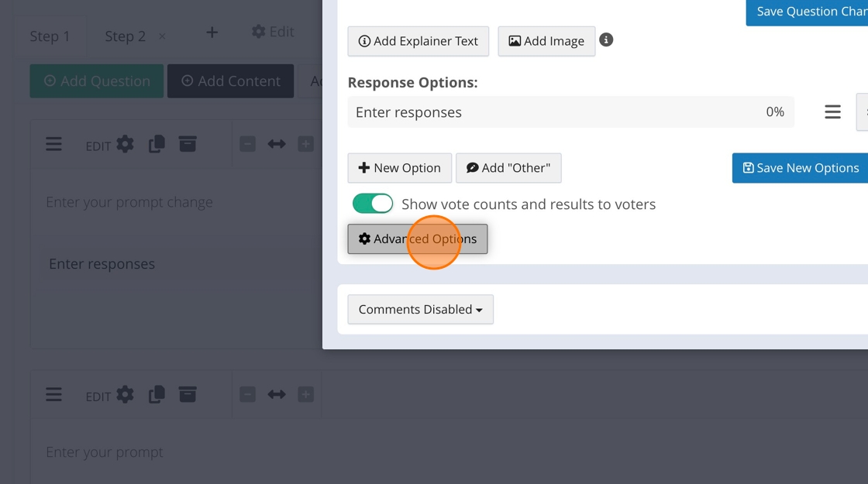Click the Save New Options button
Screen dimensions: 868x484
[800, 168]
